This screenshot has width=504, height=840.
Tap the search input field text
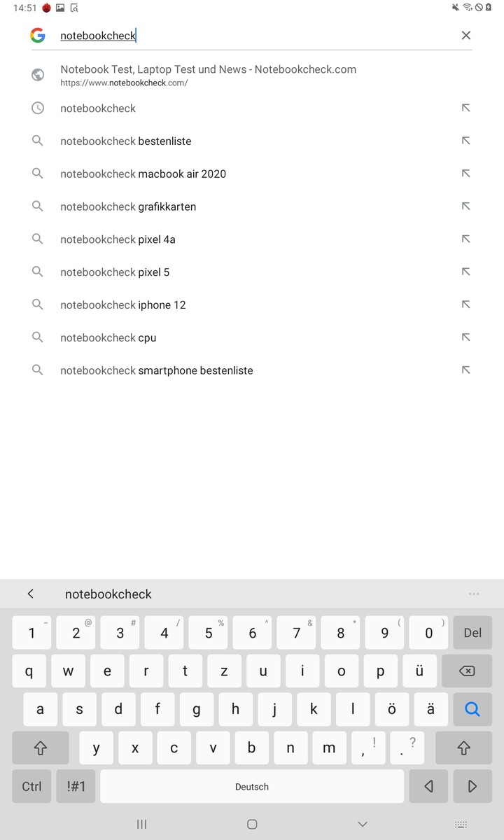[x=98, y=36]
